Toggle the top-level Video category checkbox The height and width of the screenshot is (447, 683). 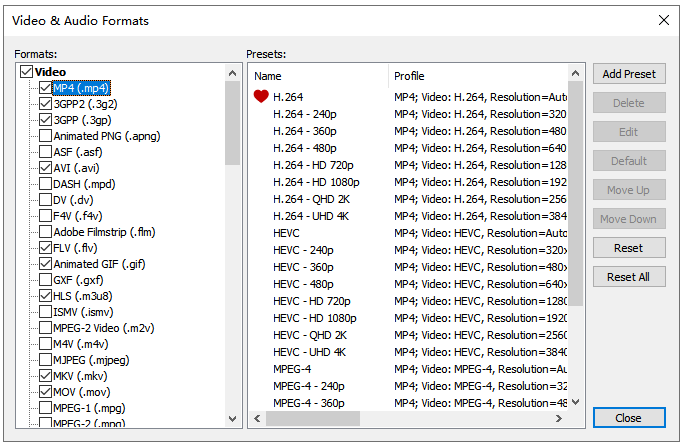click(x=26, y=72)
